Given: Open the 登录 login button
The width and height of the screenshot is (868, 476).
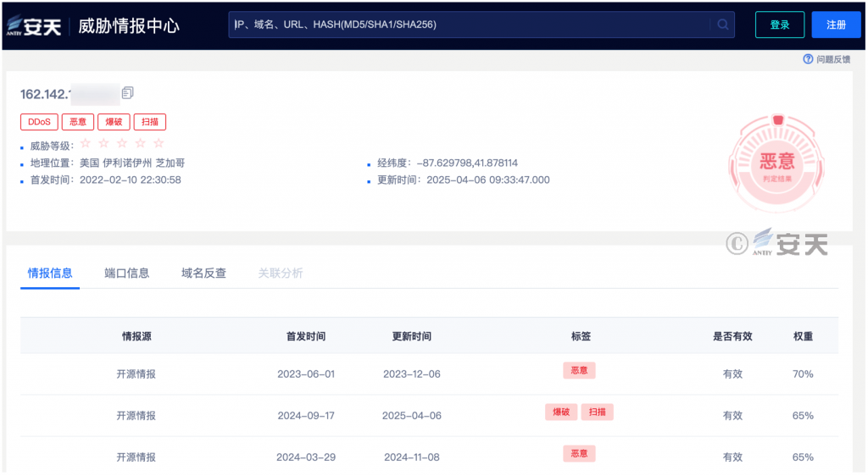Looking at the screenshot, I should [780, 25].
